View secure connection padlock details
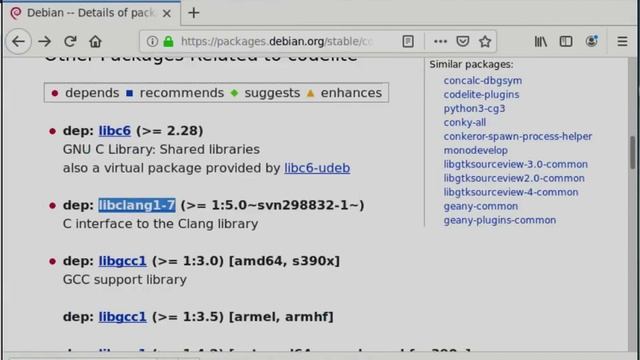Viewport: 640px width, 360px height. [169, 41]
